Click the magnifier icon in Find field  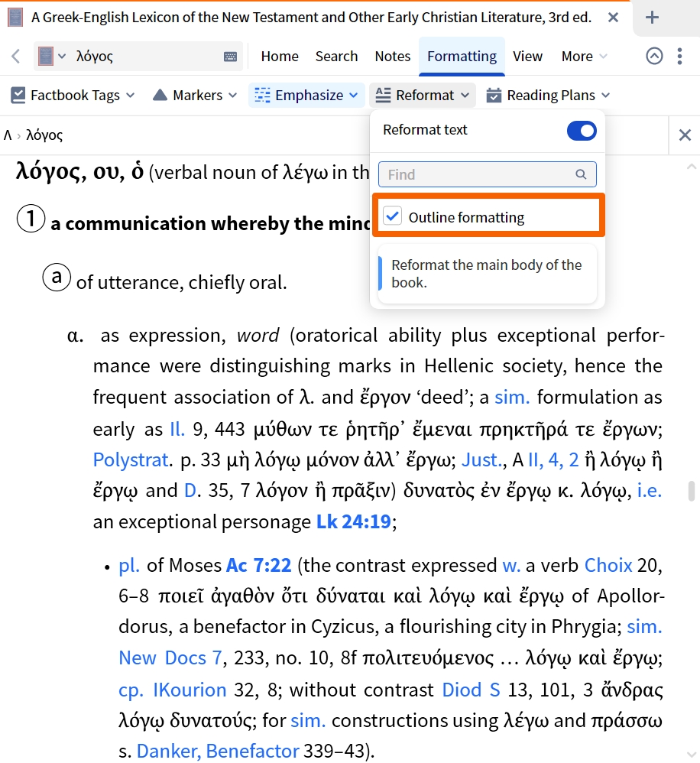tap(581, 174)
